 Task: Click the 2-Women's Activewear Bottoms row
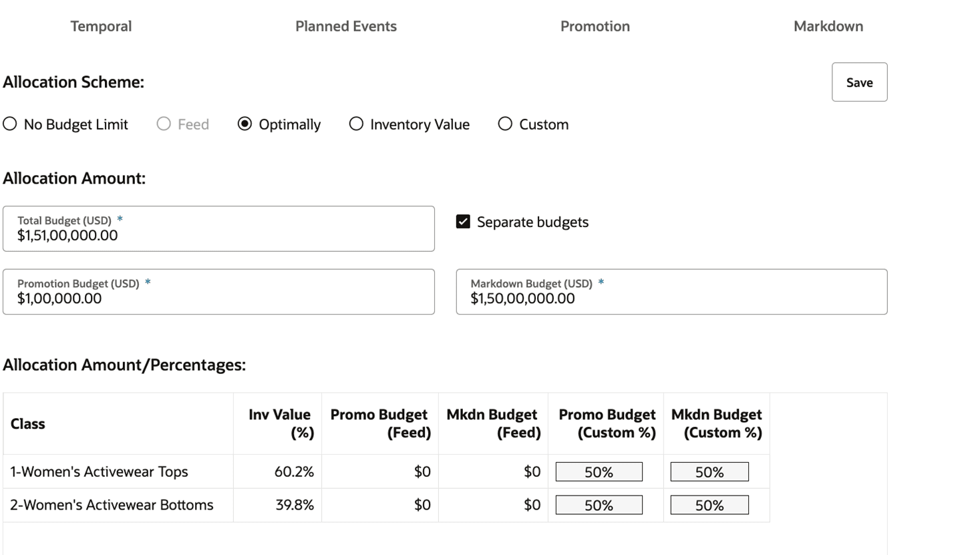[111, 504]
